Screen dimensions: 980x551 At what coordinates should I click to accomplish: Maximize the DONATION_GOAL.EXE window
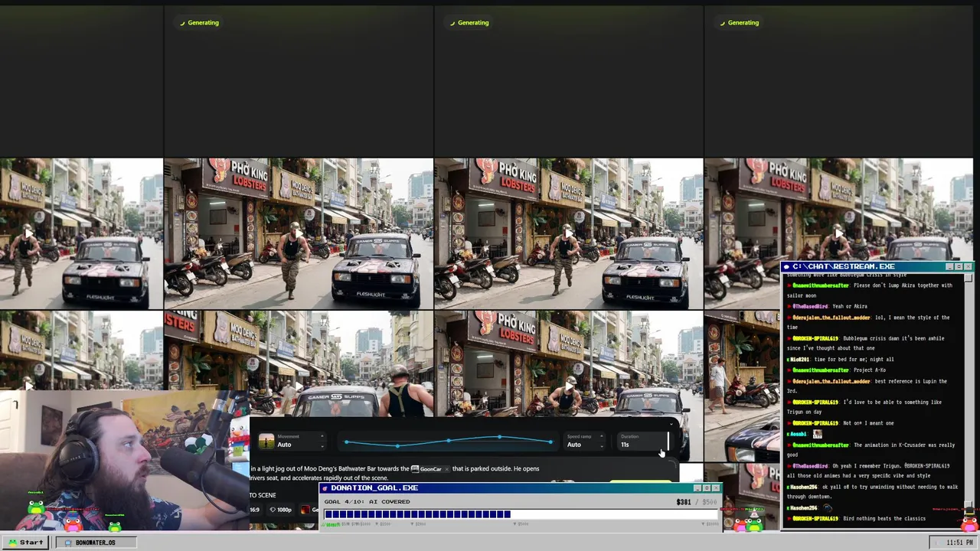coord(706,487)
